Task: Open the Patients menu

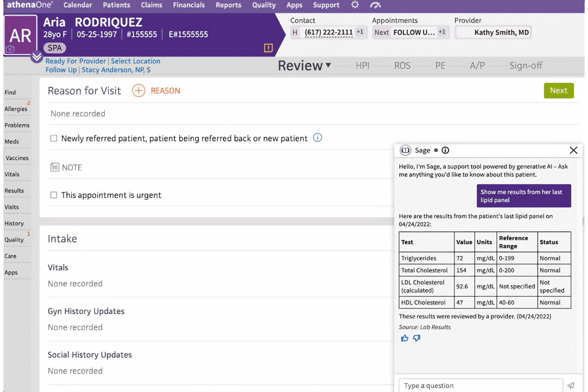Action: [116, 5]
